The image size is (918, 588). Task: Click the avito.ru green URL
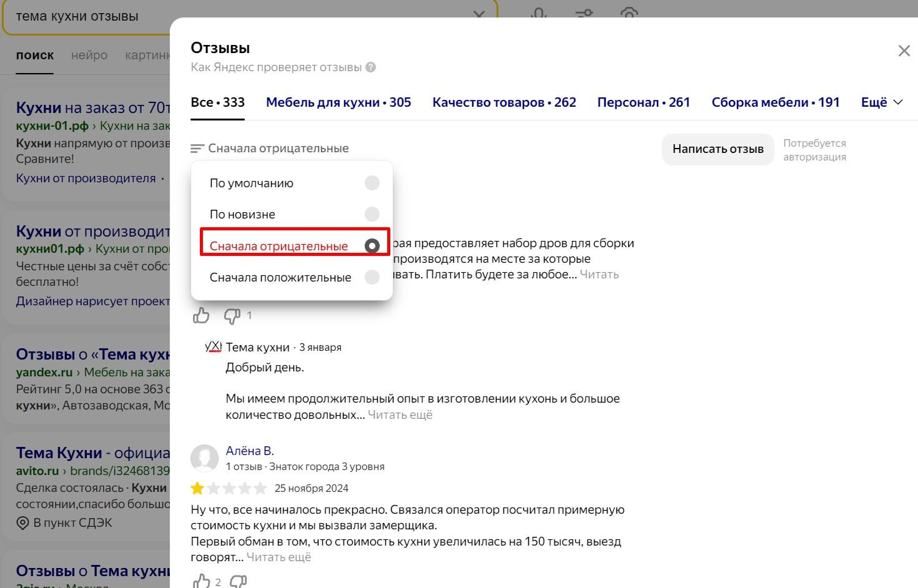point(37,471)
